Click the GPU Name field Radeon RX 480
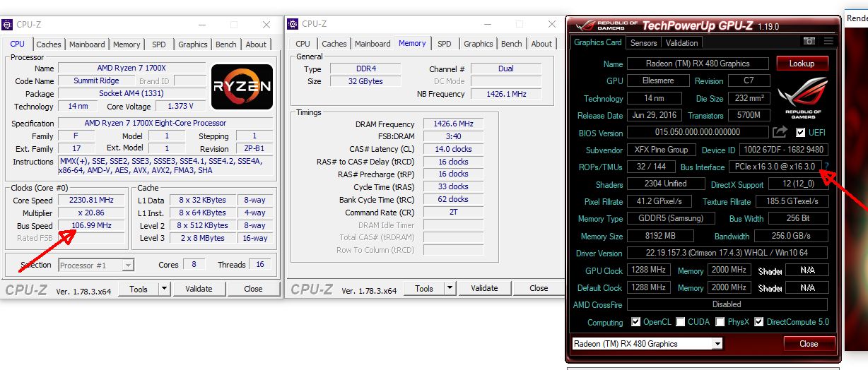This screenshot has width=868, height=370. coord(698,64)
